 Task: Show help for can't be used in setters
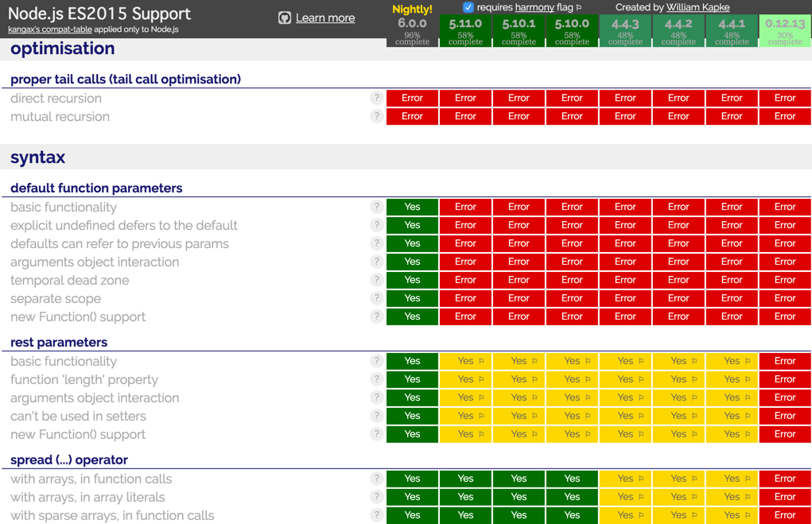pyautogui.click(x=377, y=416)
